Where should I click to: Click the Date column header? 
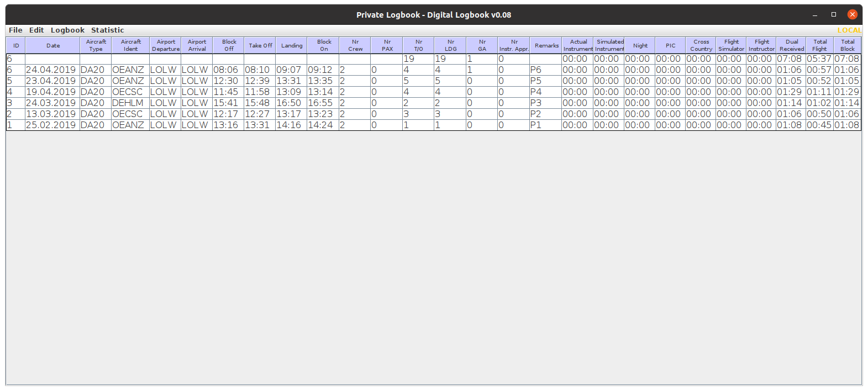(x=53, y=45)
